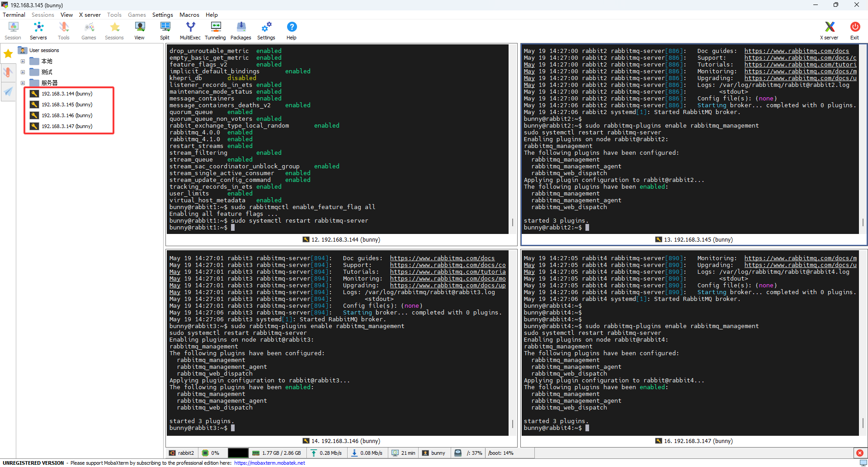Open the Terminal menu
Screen dimensions: 868x467
click(14, 14)
